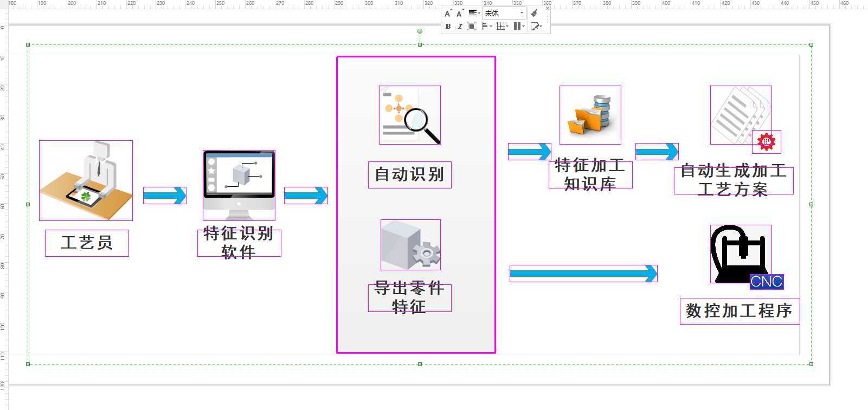Select the 工艺员 text label

(87, 243)
